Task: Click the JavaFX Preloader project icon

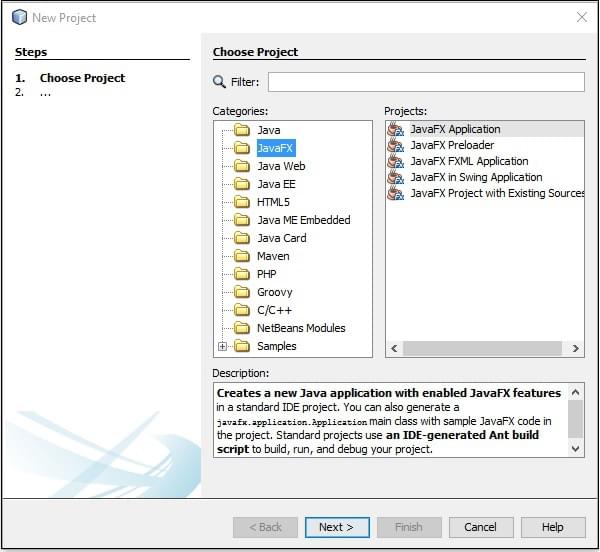Action: coord(396,145)
